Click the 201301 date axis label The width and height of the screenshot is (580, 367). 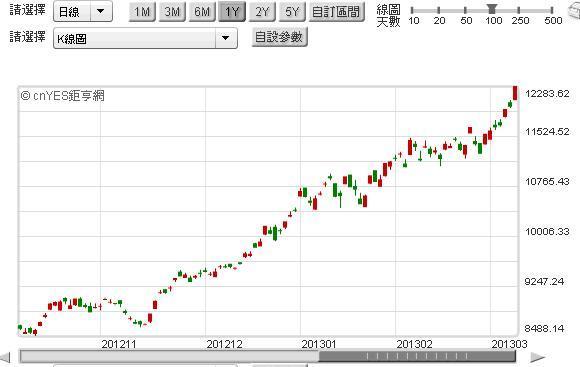point(319,344)
